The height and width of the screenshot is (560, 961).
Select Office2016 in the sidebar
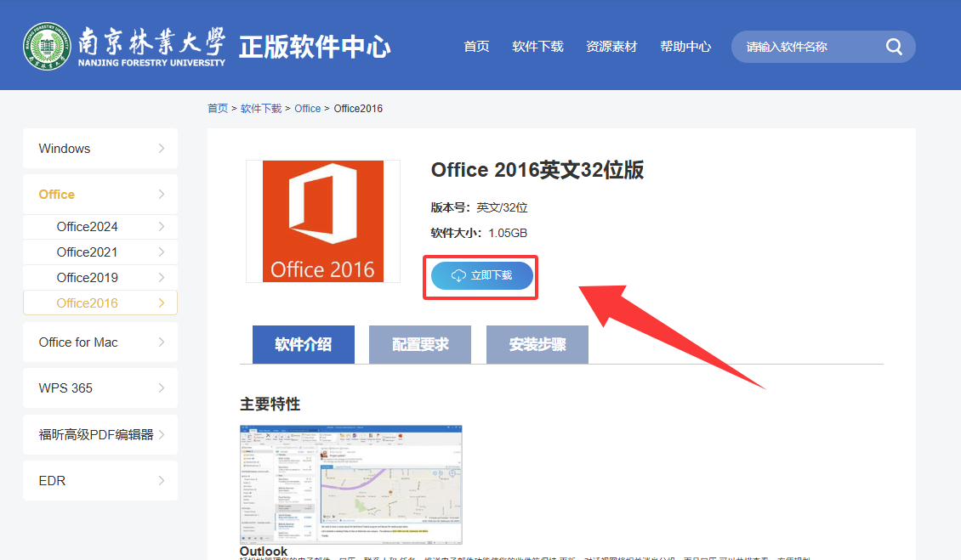point(100,303)
